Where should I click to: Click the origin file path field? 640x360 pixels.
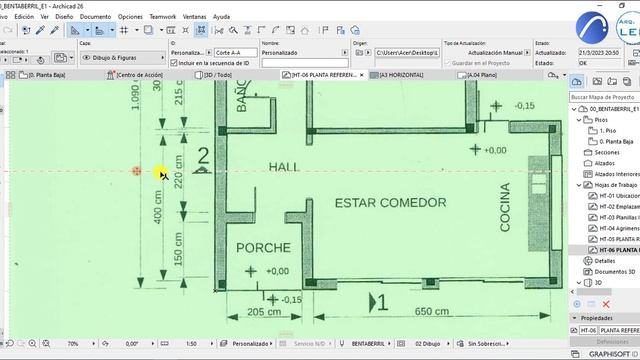(407, 53)
